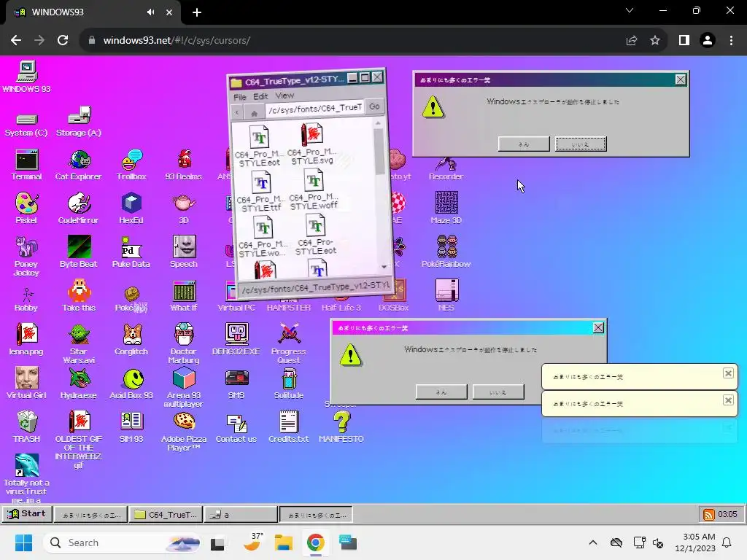Image resolution: width=747 pixels, height=560 pixels.
Task: Click the RSS feed tray icon
Action: click(709, 515)
